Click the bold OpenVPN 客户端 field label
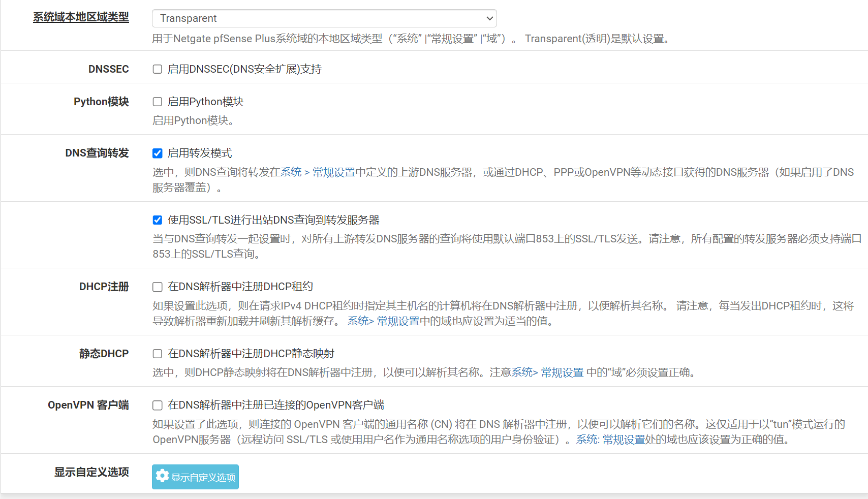The height and width of the screenshot is (499, 868). (x=88, y=405)
